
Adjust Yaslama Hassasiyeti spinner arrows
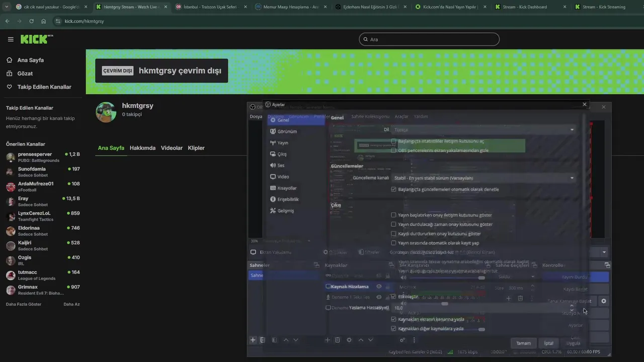(x=572, y=308)
